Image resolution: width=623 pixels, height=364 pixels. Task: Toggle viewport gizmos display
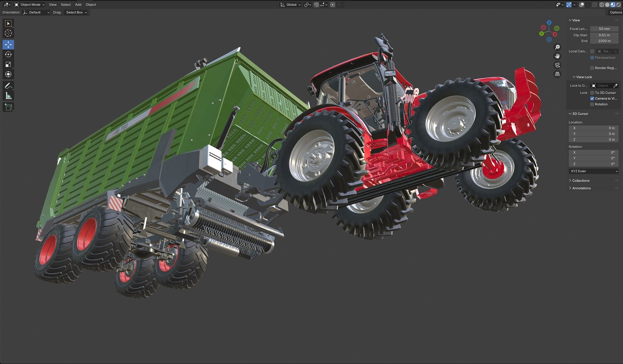click(569, 5)
